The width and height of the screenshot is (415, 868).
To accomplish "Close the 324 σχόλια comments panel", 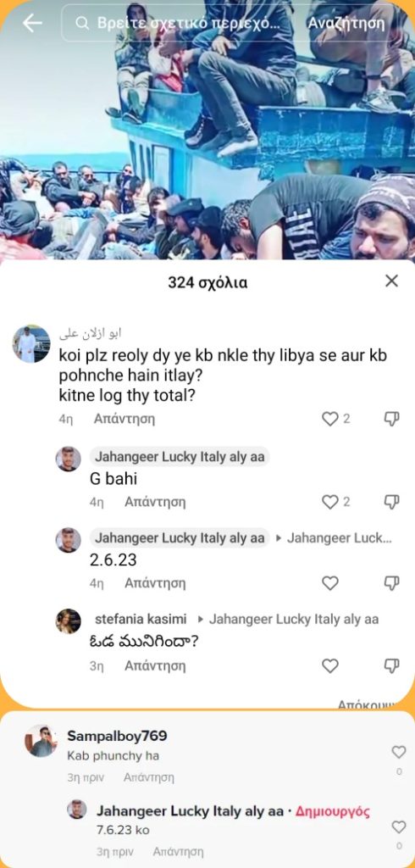I will tap(392, 281).
